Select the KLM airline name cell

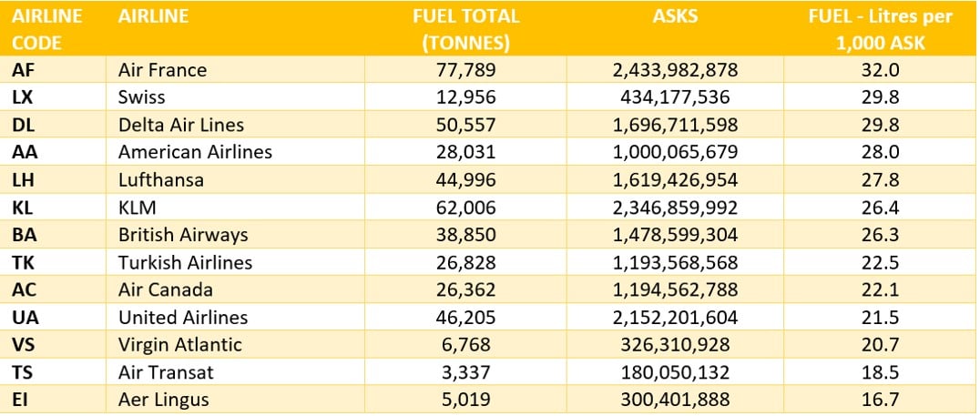coord(138,208)
